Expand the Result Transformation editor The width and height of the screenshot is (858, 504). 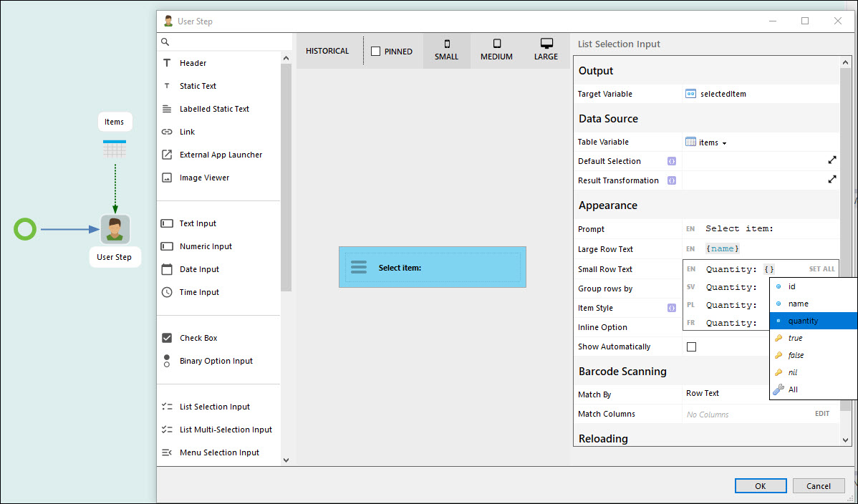[832, 179]
